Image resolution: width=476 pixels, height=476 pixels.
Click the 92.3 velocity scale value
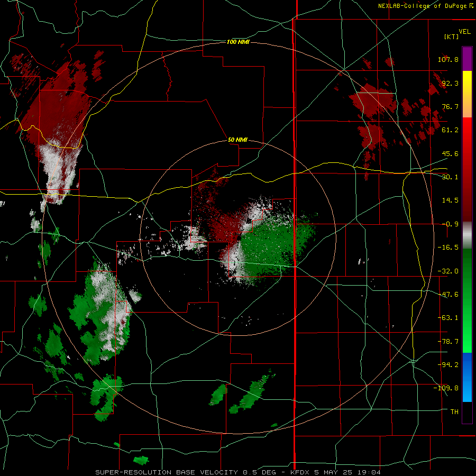click(450, 83)
